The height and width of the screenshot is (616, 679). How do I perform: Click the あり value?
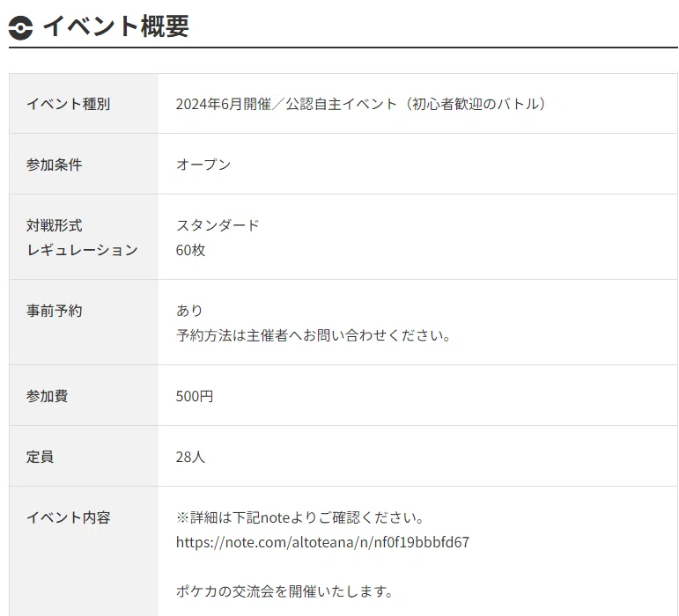tap(189, 311)
